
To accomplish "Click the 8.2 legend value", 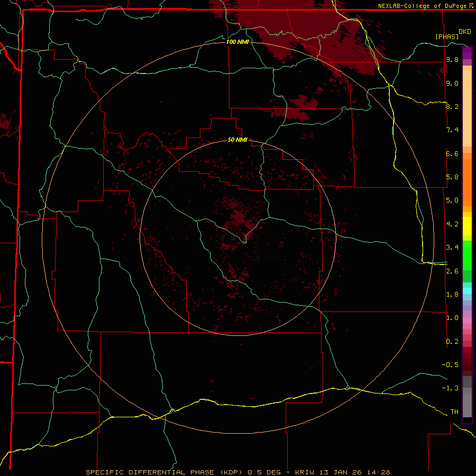I will pyautogui.click(x=452, y=106).
